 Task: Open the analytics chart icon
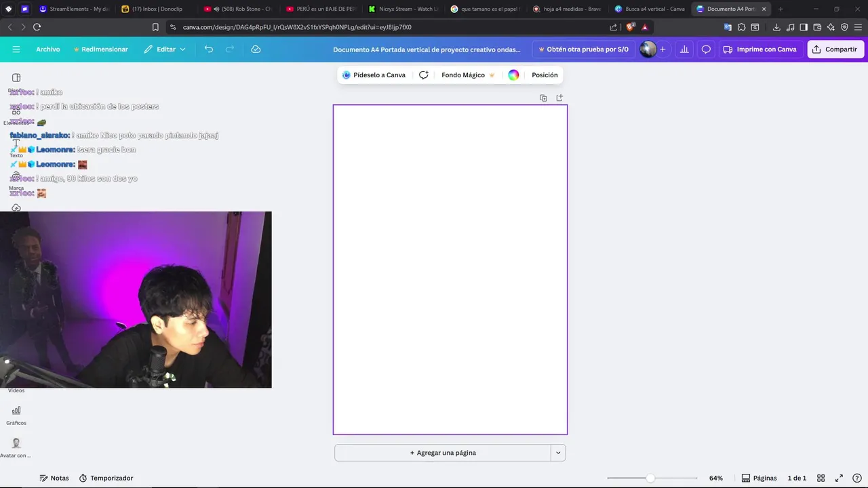pos(684,49)
